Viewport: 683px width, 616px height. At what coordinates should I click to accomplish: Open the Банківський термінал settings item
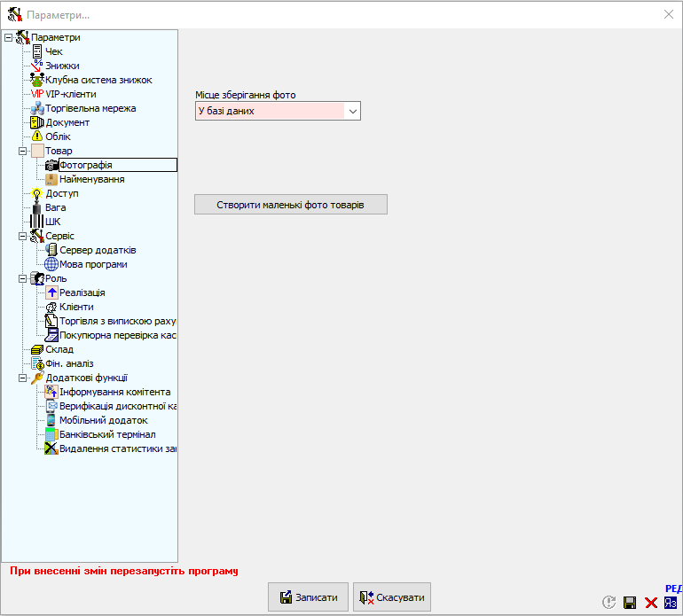(107, 434)
